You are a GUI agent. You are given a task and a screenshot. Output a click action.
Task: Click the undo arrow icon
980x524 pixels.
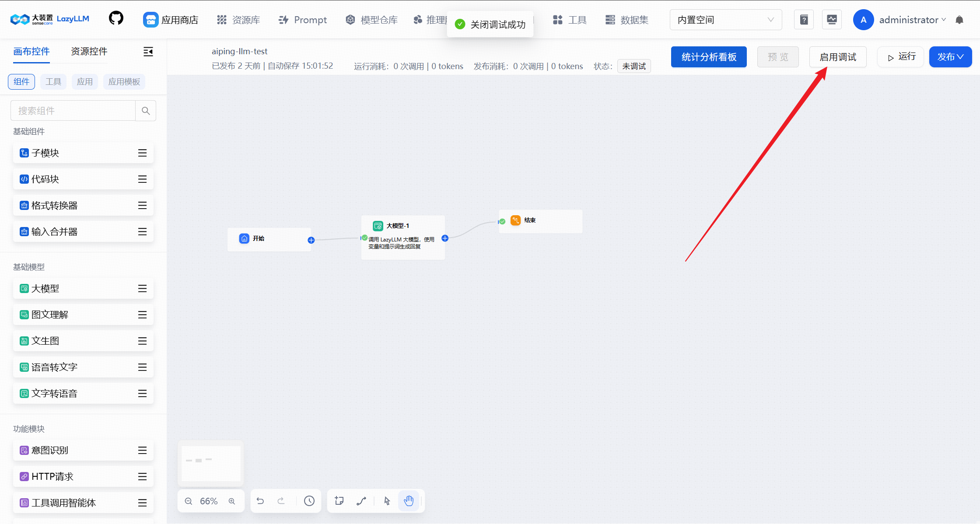coord(260,501)
